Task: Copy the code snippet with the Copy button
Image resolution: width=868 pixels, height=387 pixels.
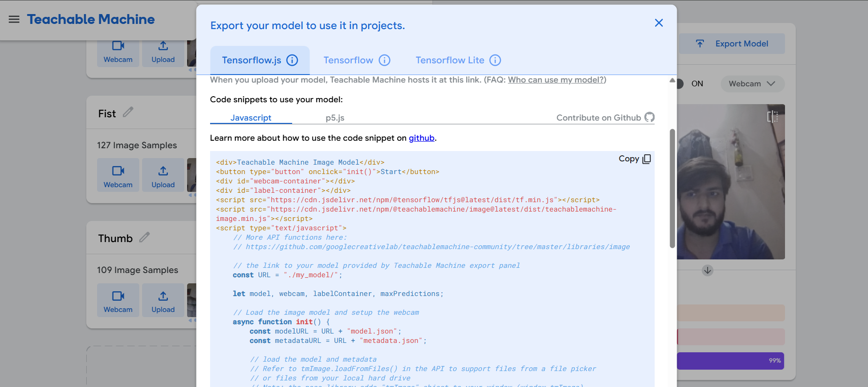Action: pos(634,159)
